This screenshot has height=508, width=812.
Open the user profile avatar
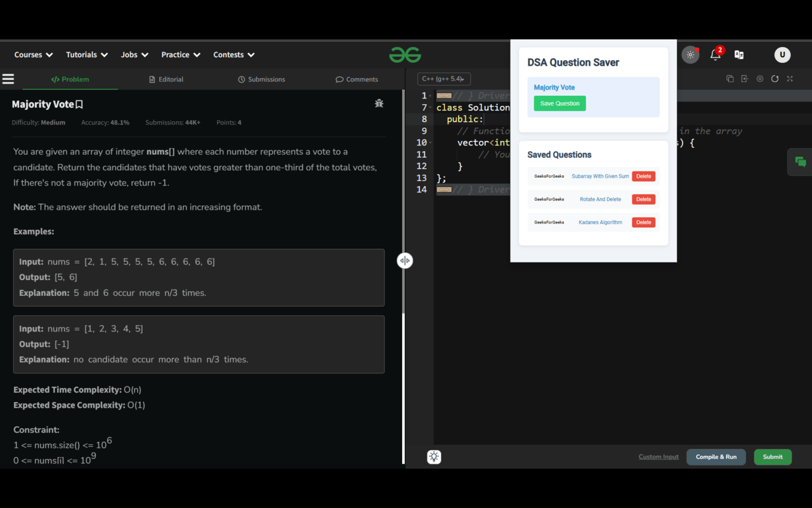(782, 55)
